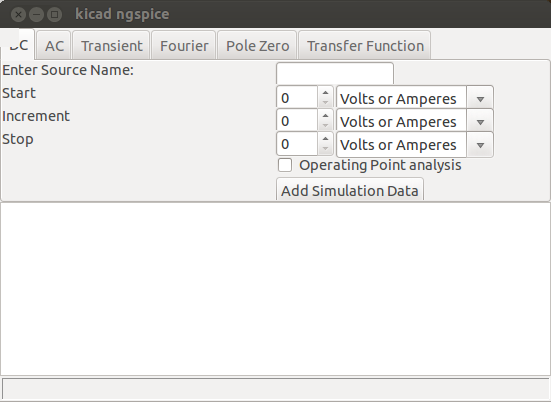
Task: Switch to the Transient tab
Action: pyautogui.click(x=111, y=46)
